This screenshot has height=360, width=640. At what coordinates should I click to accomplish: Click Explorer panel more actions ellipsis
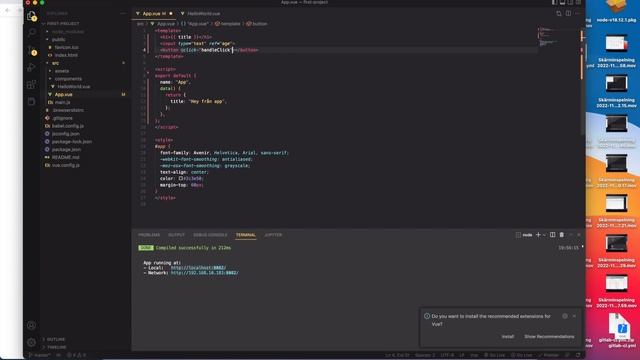point(123,13)
